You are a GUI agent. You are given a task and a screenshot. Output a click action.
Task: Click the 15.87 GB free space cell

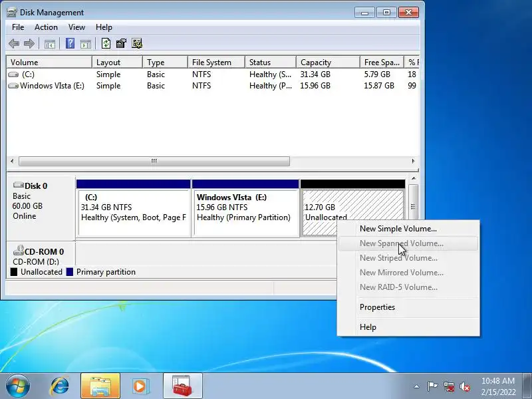[379, 86]
